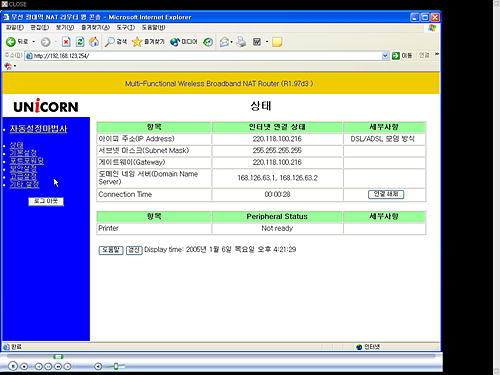This screenshot has width=500, height=375.
Task: Click the 로그 아웃 button
Action: click(x=46, y=201)
